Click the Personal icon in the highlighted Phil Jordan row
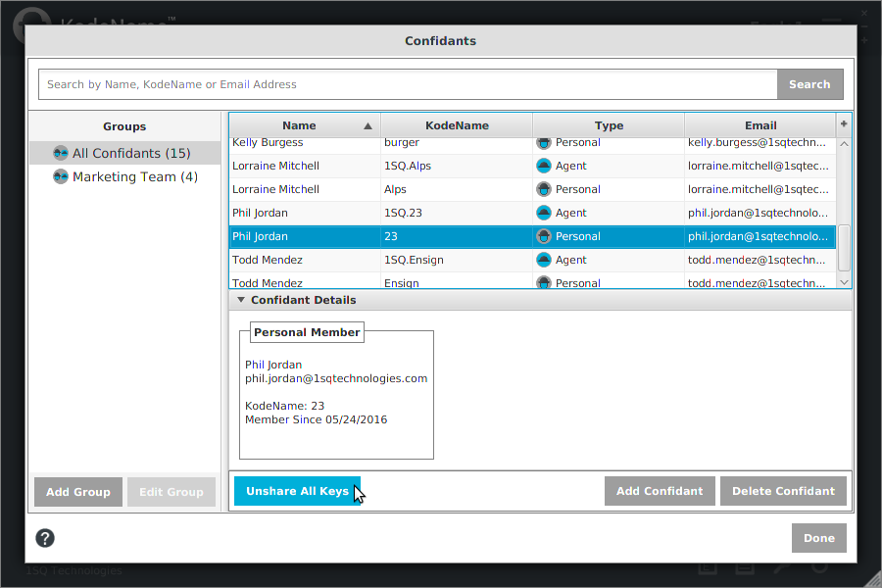The width and height of the screenshot is (882, 588). pyautogui.click(x=543, y=237)
